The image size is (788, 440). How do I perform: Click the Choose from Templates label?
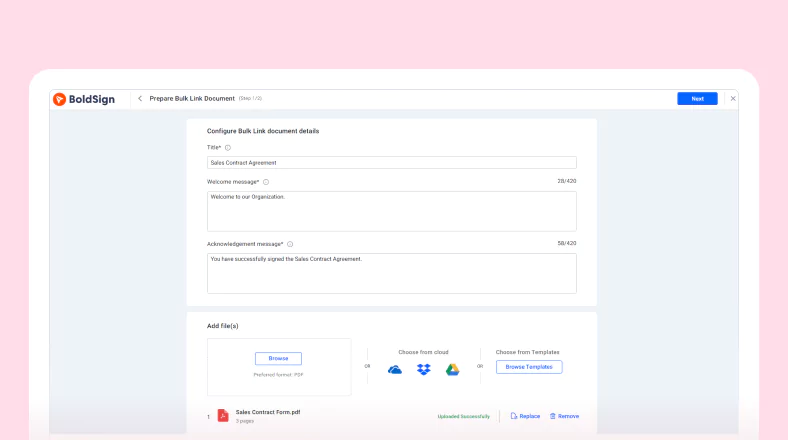tap(527, 352)
